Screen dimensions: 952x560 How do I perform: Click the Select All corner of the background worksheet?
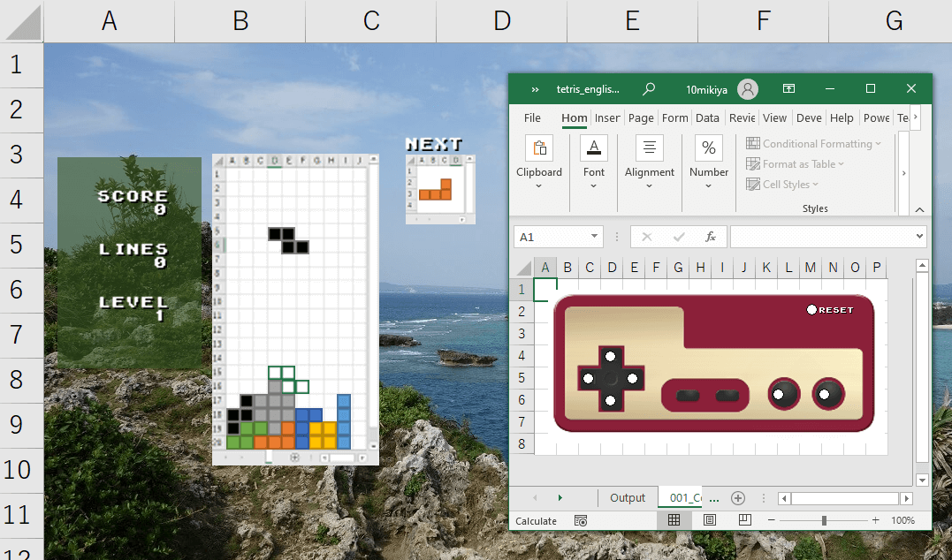22,21
